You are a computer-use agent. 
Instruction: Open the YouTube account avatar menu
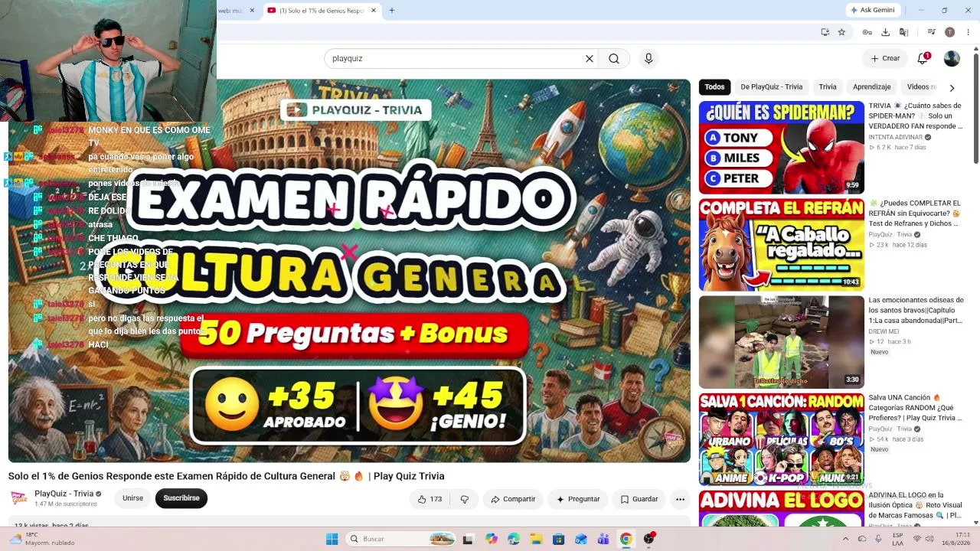pyautogui.click(x=952, y=58)
